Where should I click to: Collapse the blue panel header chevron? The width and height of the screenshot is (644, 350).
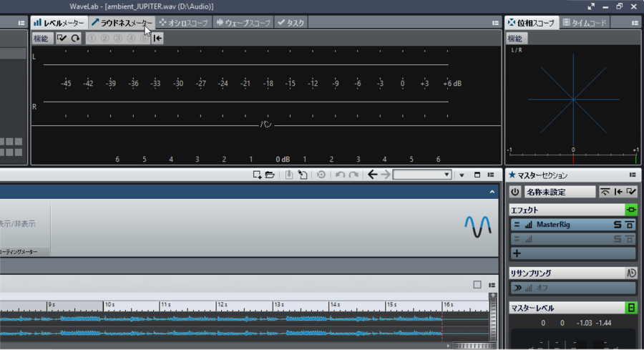[x=492, y=192]
